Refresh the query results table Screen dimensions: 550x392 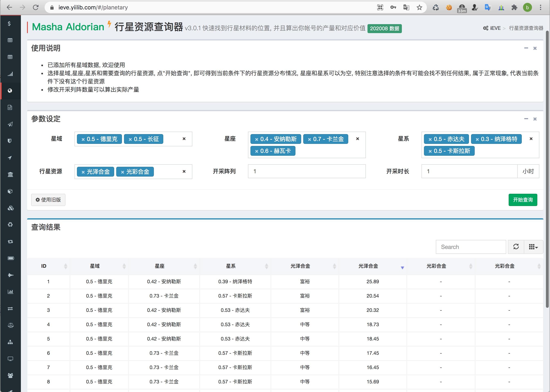pos(516,247)
